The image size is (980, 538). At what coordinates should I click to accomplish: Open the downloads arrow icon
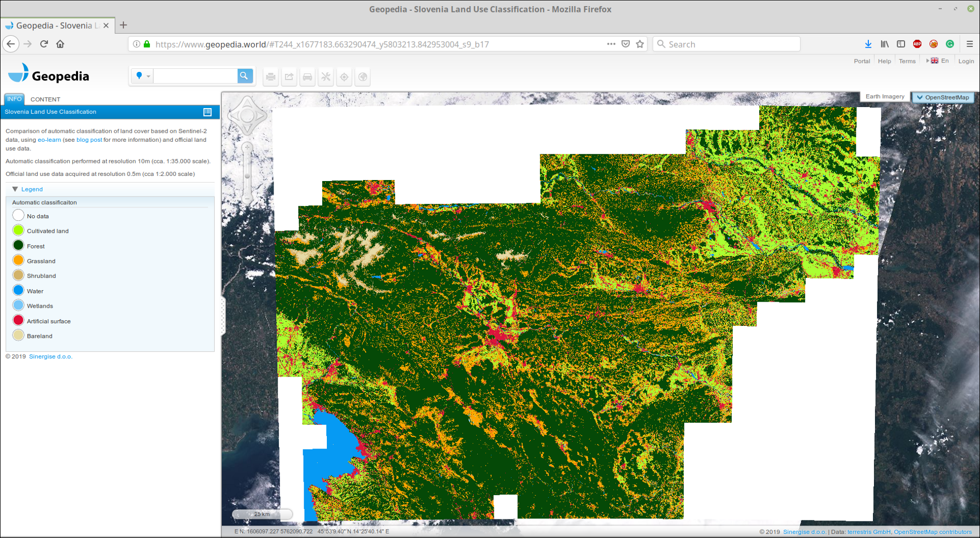[868, 44]
